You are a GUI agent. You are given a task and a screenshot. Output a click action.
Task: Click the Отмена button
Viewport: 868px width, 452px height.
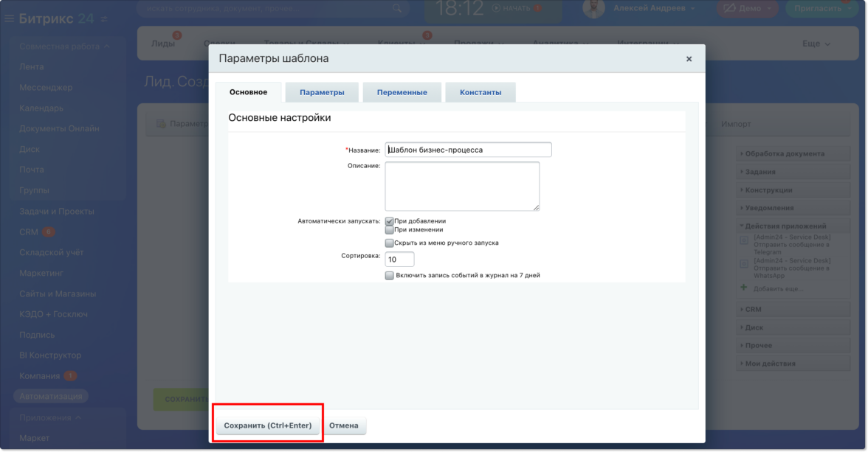tap(344, 425)
